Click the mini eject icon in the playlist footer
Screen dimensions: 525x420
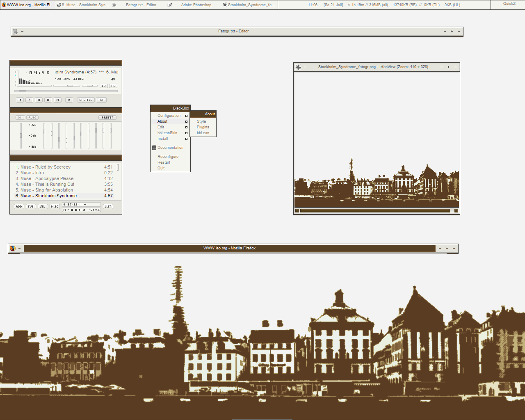tap(84, 210)
